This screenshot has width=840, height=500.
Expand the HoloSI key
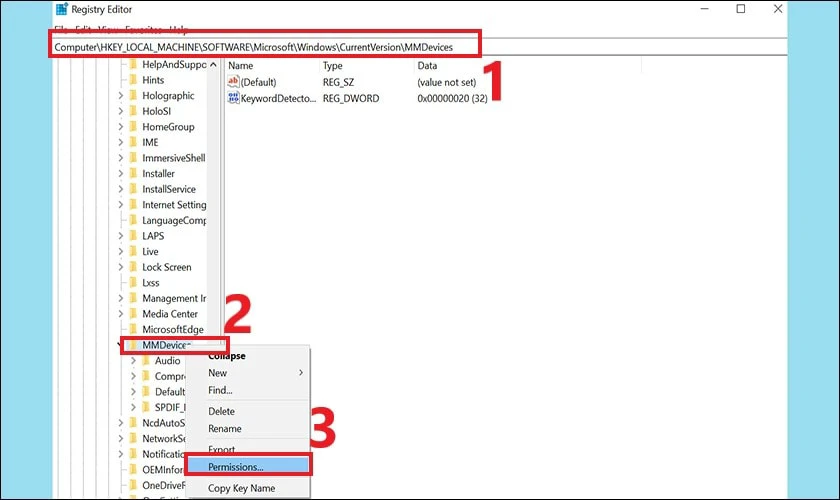[121, 111]
